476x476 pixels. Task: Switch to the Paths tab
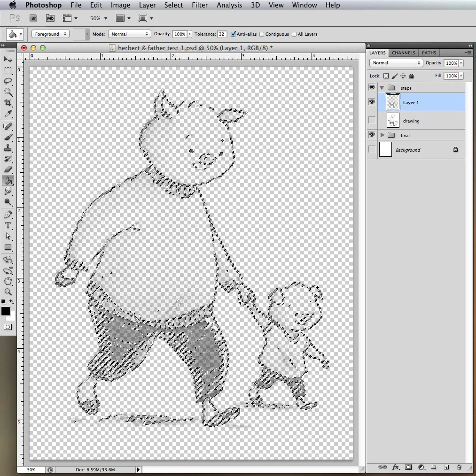[429, 53]
